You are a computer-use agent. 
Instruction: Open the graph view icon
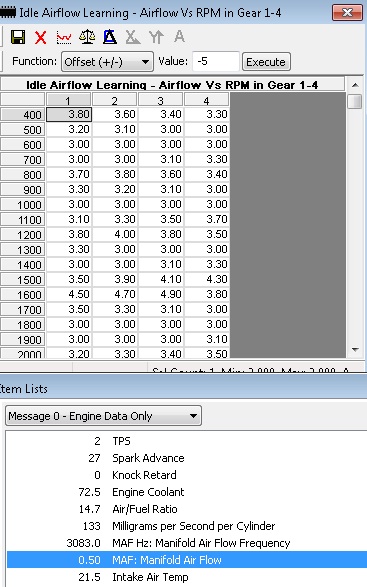pos(64,37)
